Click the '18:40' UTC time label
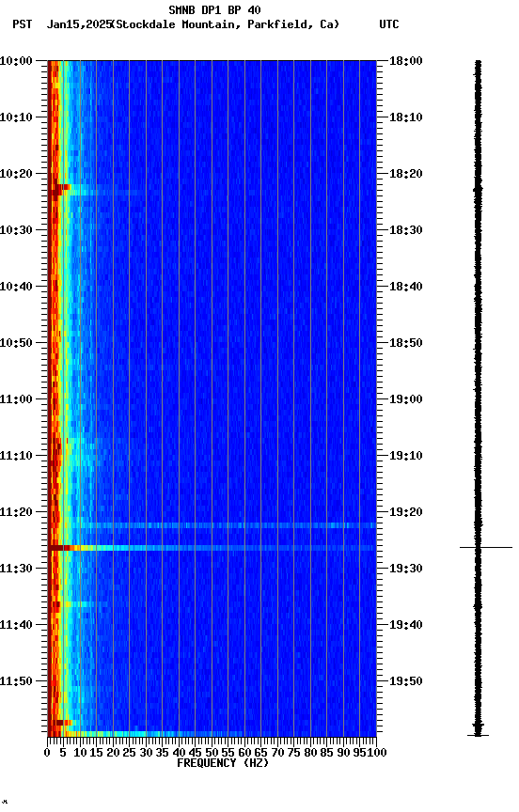The height and width of the screenshot is (812, 519). coord(406,287)
